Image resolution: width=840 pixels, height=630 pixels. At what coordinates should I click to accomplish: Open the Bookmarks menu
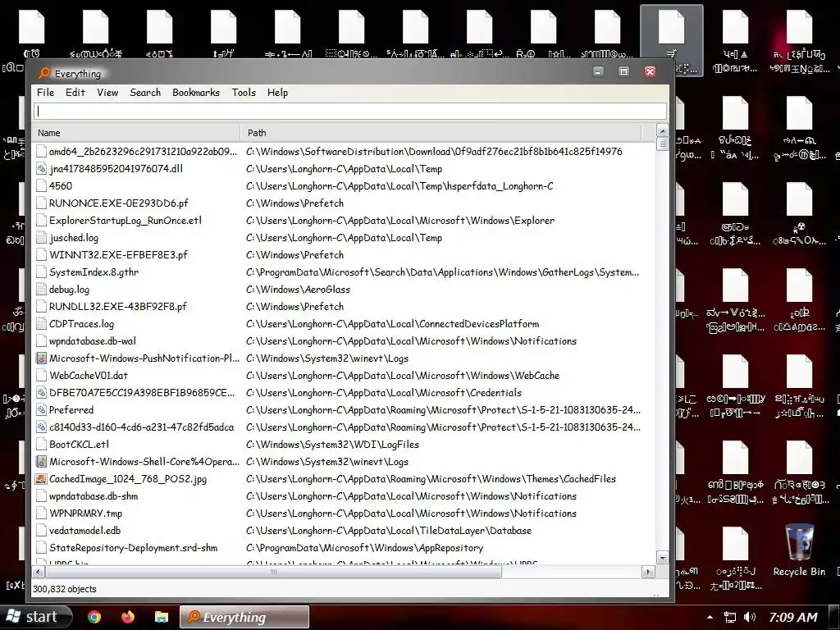[x=196, y=93]
